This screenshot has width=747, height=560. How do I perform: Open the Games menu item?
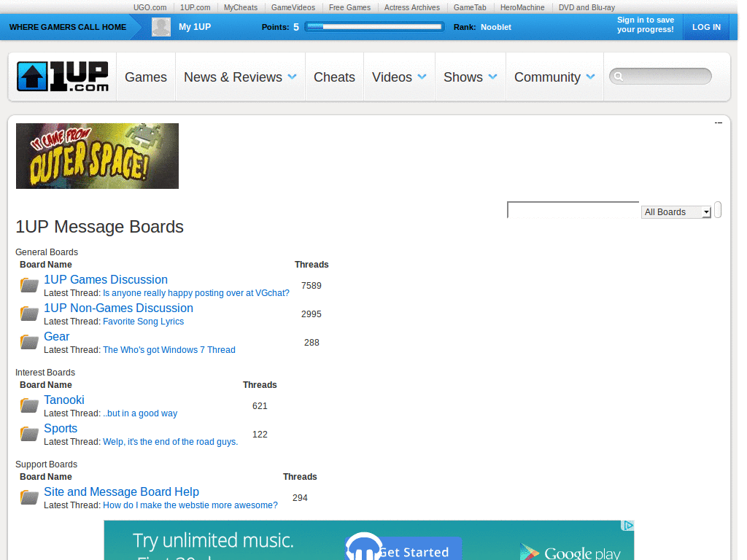point(146,77)
